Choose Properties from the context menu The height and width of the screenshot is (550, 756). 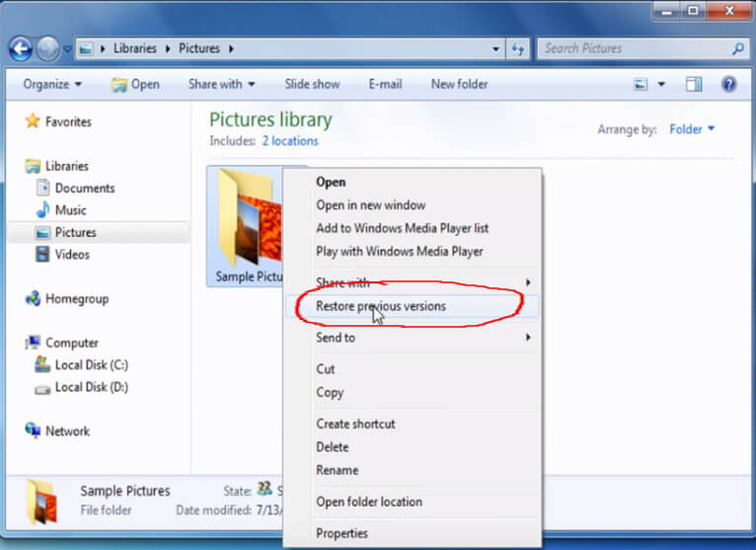413,534
